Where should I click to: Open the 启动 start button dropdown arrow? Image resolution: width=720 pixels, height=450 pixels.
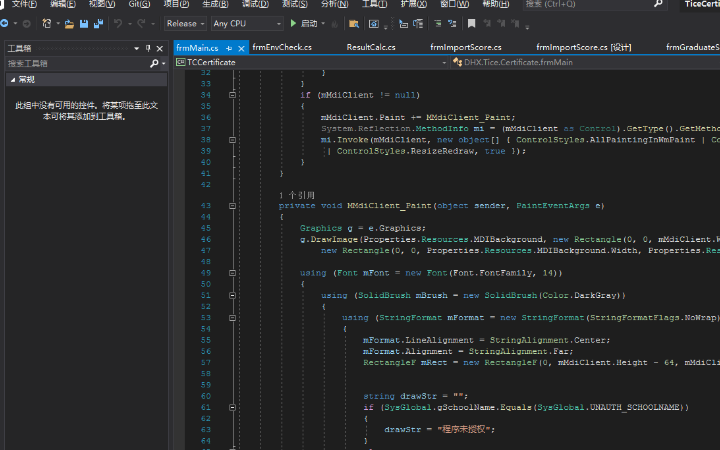point(323,23)
